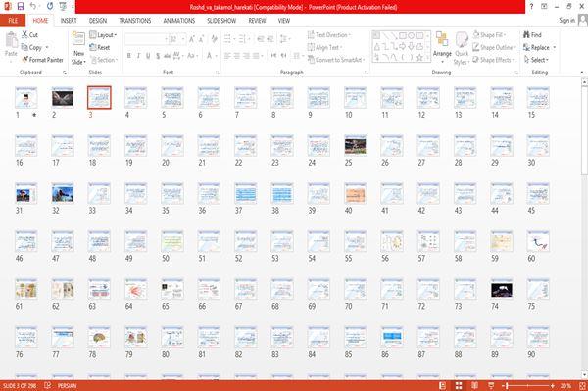
Task: Click the zoom in plus button
Action: point(553,385)
